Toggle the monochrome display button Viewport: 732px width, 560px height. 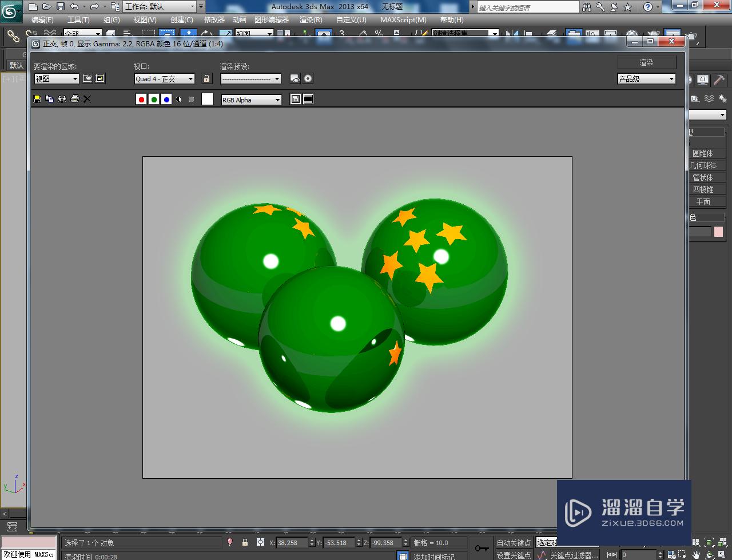pyautogui.click(x=192, y=99)
